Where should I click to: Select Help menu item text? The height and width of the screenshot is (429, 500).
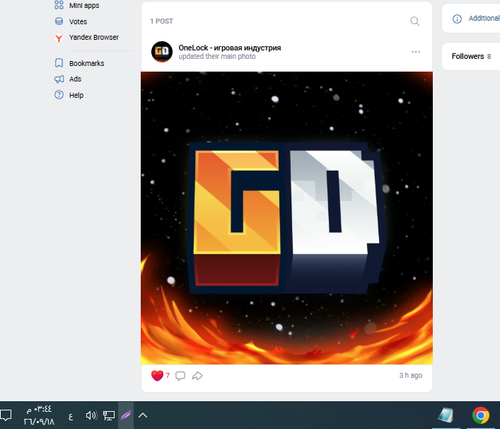pyautogui.click(x=76, y=95)
